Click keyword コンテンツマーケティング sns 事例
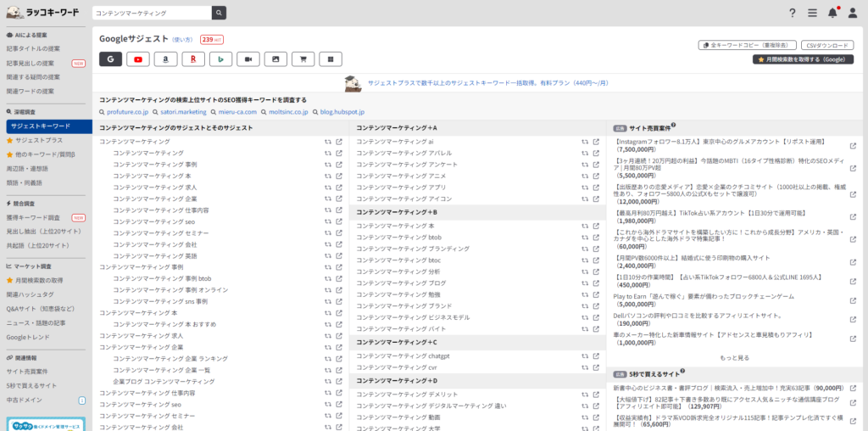The image size is (868, 431). click(x=160, y=302)
